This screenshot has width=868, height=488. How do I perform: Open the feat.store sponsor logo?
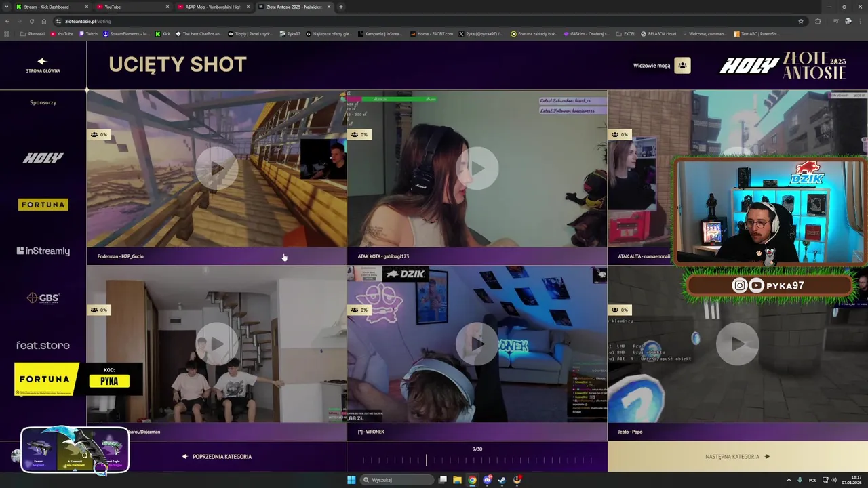coord(43,345)
